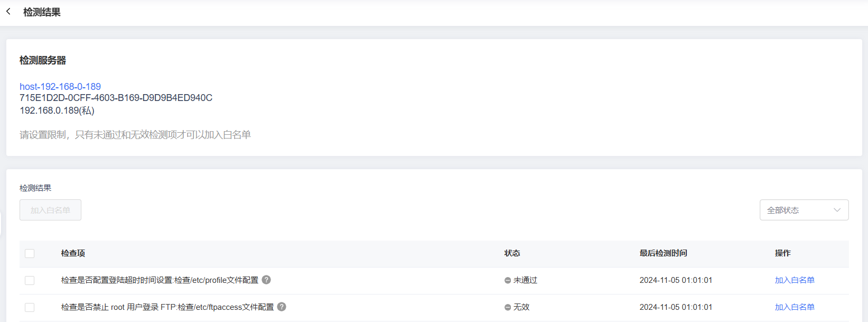
Task: Open the 全部状态 status filter dropdown
Action: point(804,210)
